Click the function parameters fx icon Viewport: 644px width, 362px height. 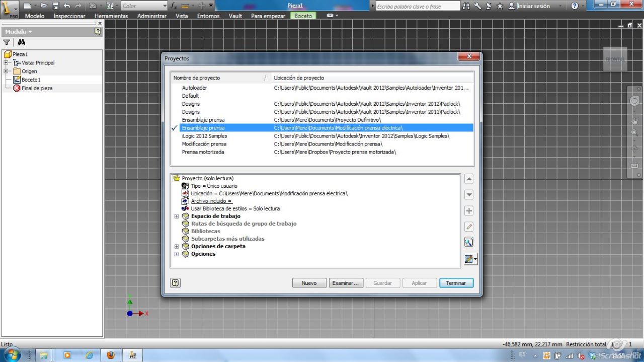(x=174, y=6)
